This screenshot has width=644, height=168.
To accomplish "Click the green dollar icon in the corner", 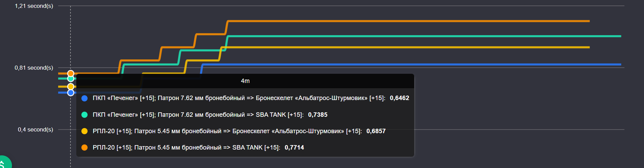I will (x=3, y=163).
